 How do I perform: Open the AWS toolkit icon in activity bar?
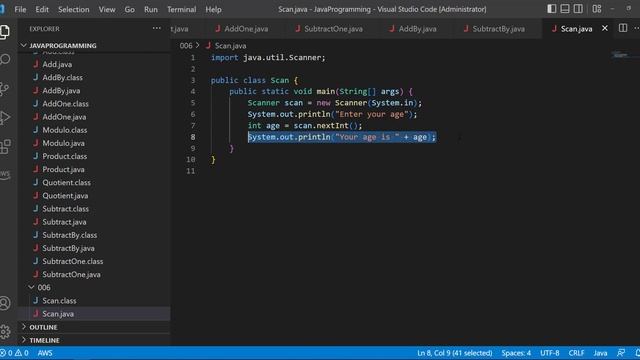coord(5,175)
